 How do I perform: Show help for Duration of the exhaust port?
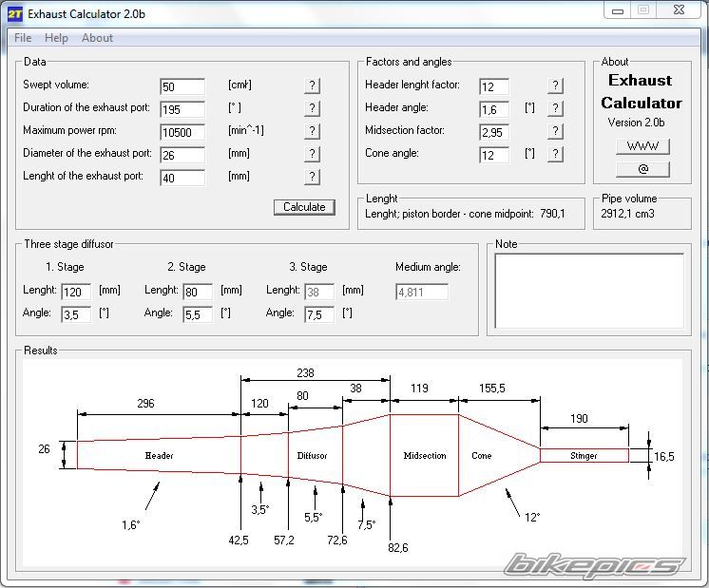tap(312, 108)
